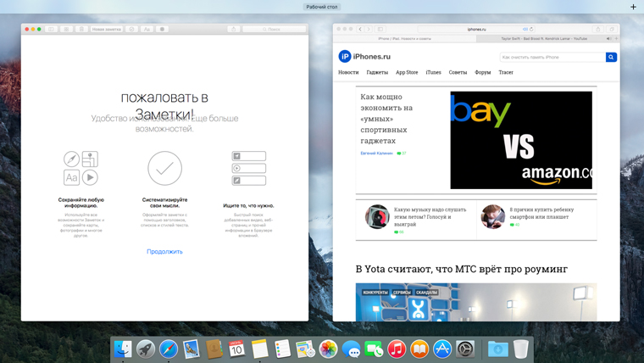Mute the YouTube tab speaker icon
The width and height of the screenshot is (644, 363).
608,39
